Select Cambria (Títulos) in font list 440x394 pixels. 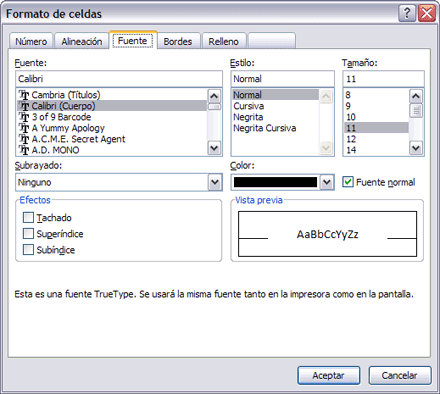[x=112, y=95]
